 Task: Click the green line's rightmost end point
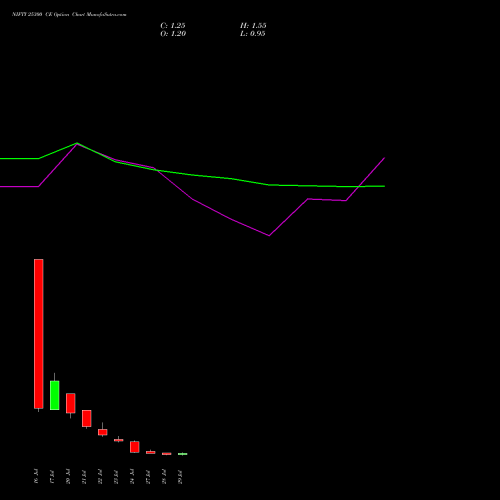click(x=385, y=186)
